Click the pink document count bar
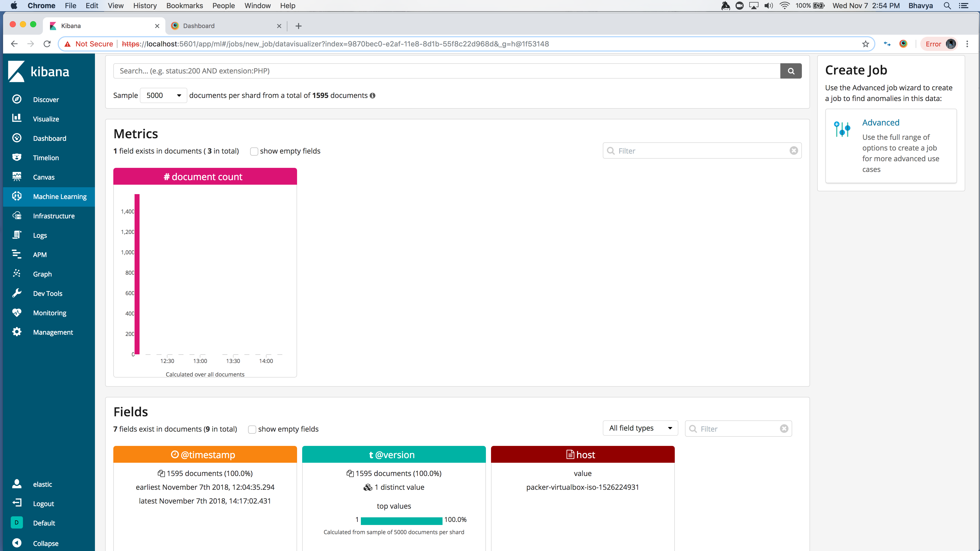 pos(137,274)
